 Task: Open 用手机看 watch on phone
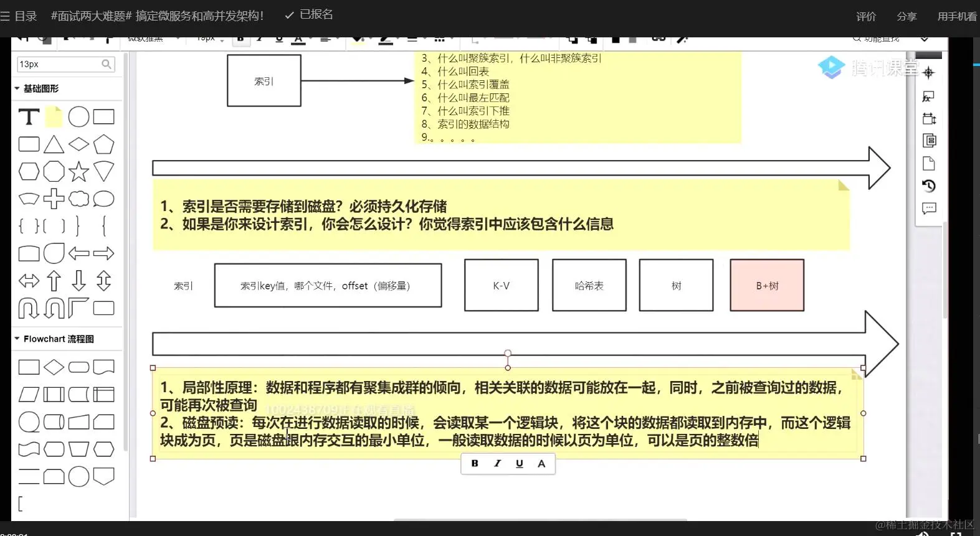pos(957,16)
